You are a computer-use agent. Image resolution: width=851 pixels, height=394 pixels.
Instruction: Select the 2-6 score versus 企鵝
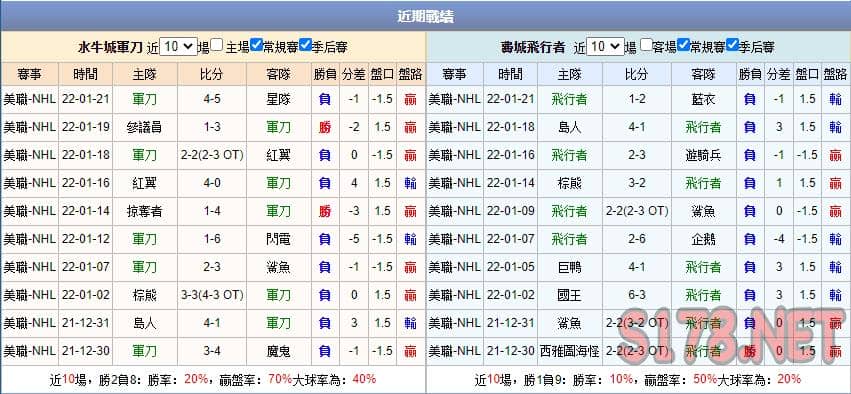[637, 239]
